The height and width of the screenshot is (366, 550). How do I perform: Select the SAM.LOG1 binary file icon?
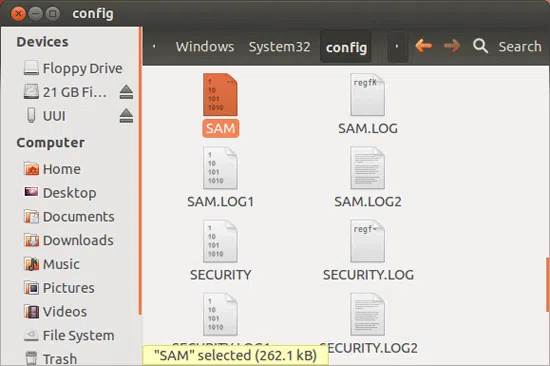(x=220, y=168)
